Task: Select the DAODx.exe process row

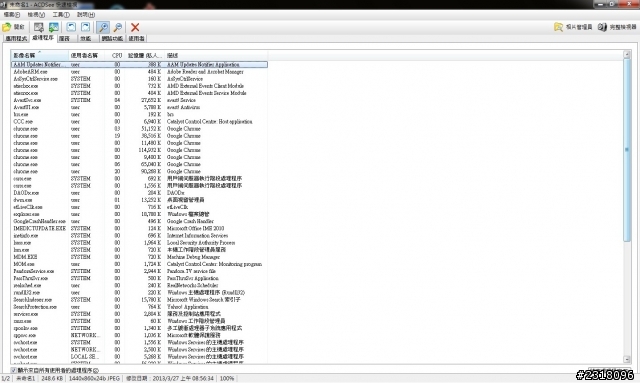Action: pyautogui.click(x=139, y=193)
